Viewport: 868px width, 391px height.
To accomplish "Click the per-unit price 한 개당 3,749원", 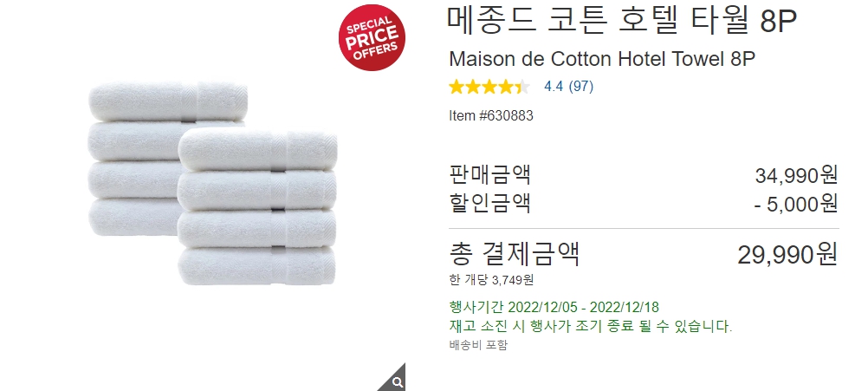I will pyautogui.click(x=491, y=280).
